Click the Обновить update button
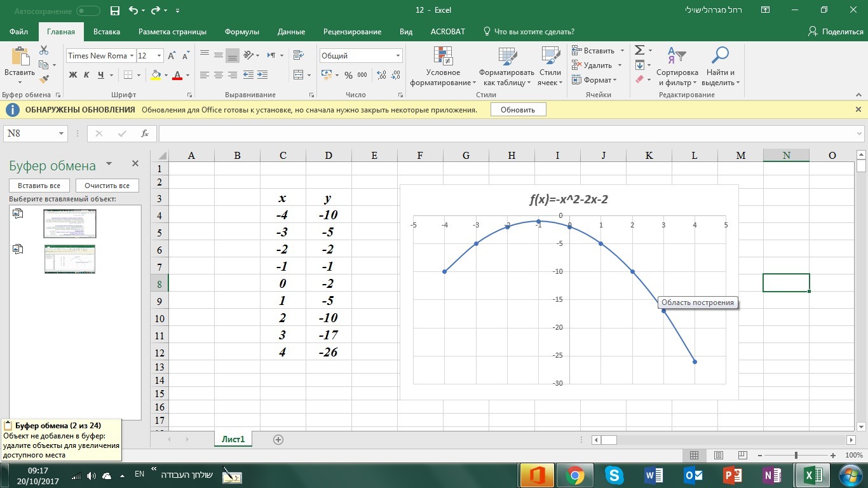 (x=518, y=110)
